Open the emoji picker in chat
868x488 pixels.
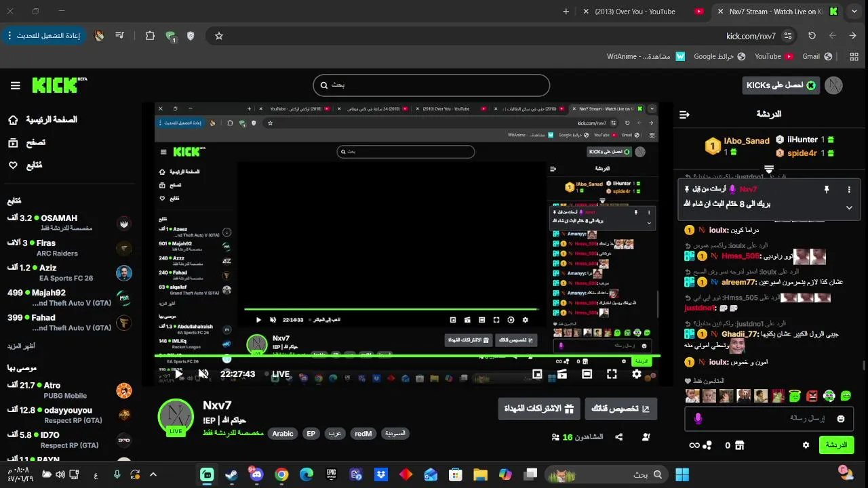coord(841,419)
